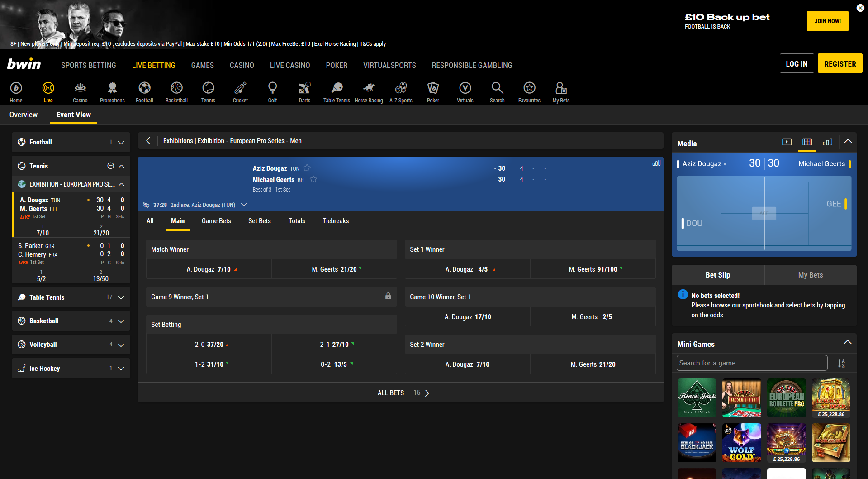Click the Log In button
868x479 pixels.
click(x=797, y=63)
